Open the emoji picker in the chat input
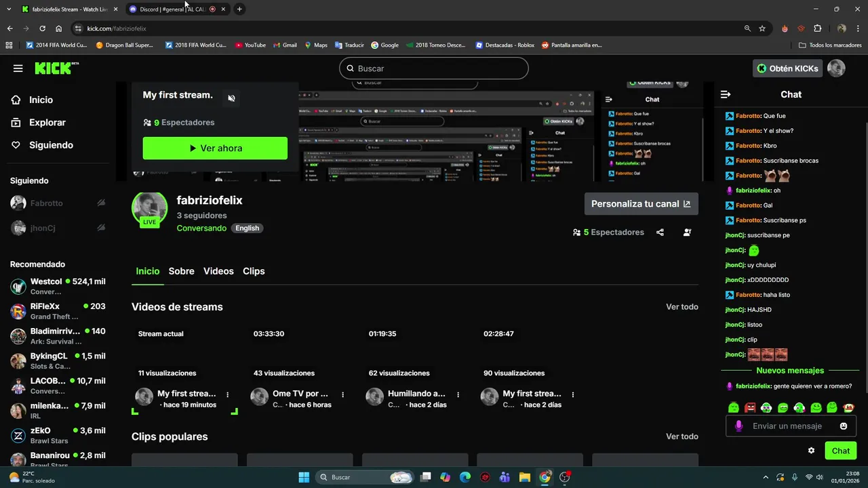Image resolution: width=868 pixels, height=488 pixels. (x=844, y=426)
